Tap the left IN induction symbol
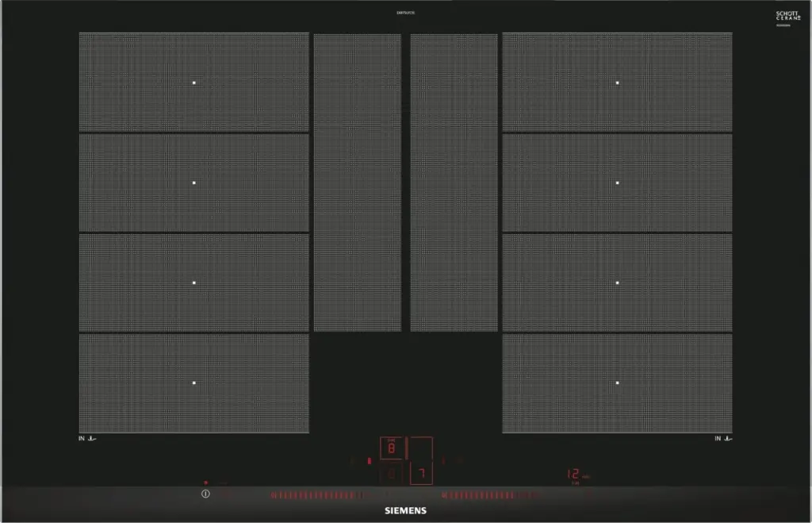The image size is (812, 523). (87, 439)
